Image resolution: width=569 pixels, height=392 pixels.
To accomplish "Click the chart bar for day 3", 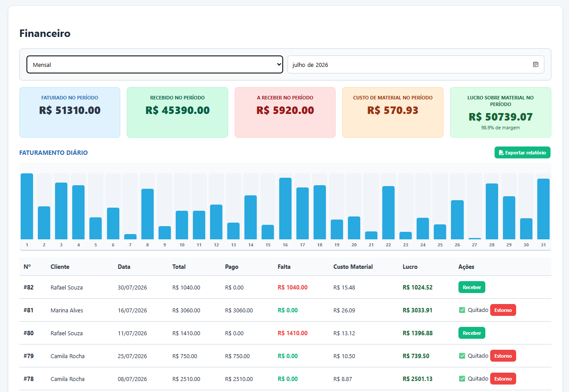I will [x=61, y=211].
